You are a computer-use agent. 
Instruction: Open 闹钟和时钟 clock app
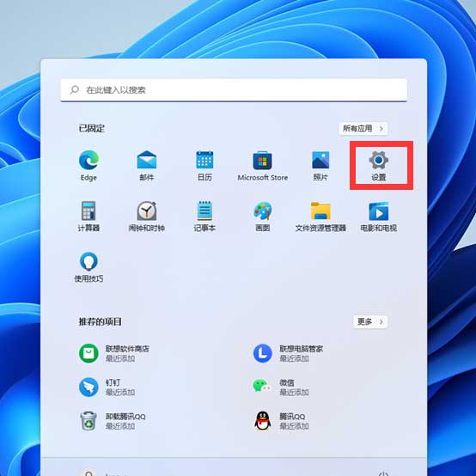pyautogui.click(x=147, y=217)
